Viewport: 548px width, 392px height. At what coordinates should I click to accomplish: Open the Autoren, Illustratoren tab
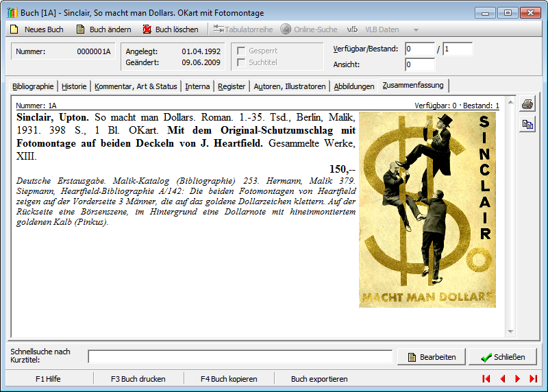tap(289, 86)
